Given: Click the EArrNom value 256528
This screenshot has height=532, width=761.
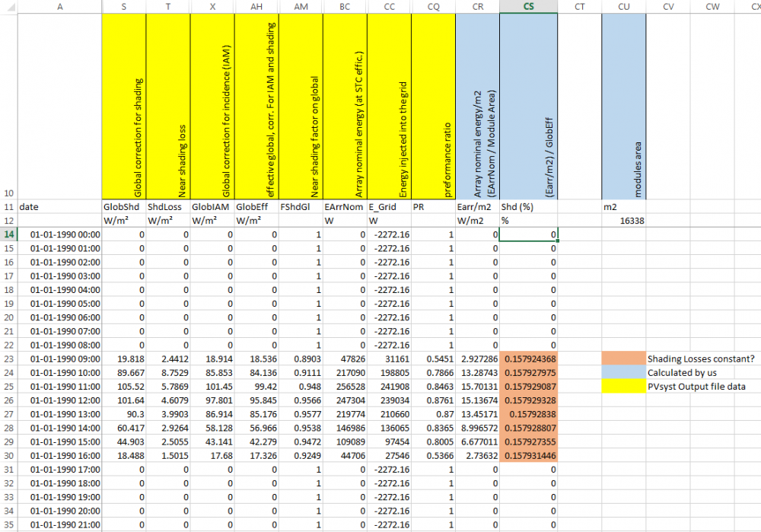Looking at the screenshot, I should [344, 387].
